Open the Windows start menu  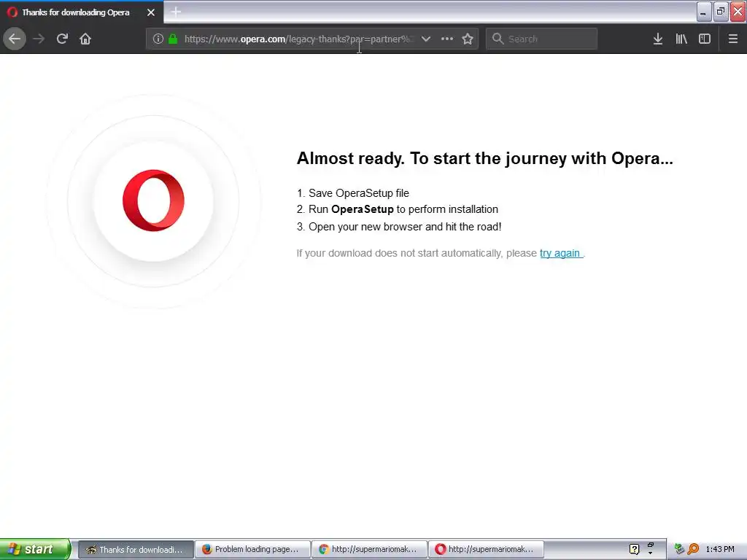(35, 549)
